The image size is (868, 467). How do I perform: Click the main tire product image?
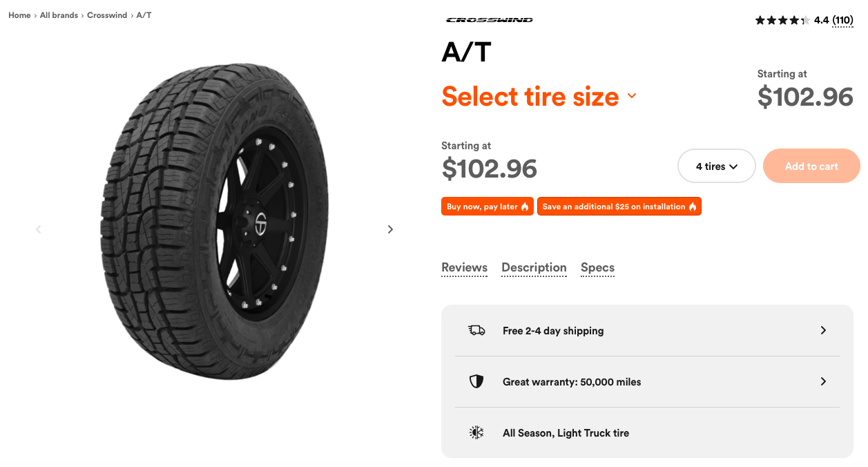[x=215, y=222]
